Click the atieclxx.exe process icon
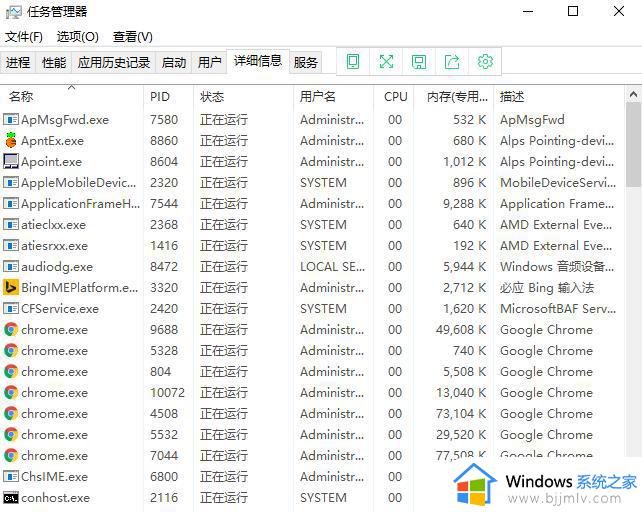The image size is (642, 512). pos(11,224)
